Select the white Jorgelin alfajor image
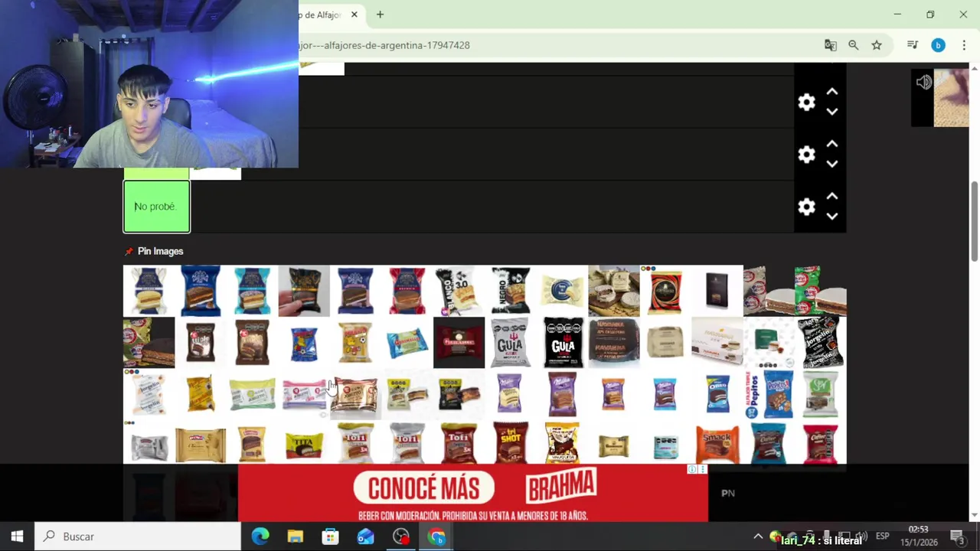Image resolution: width=980 pixels, height=551 pixels. pos(149,394)
